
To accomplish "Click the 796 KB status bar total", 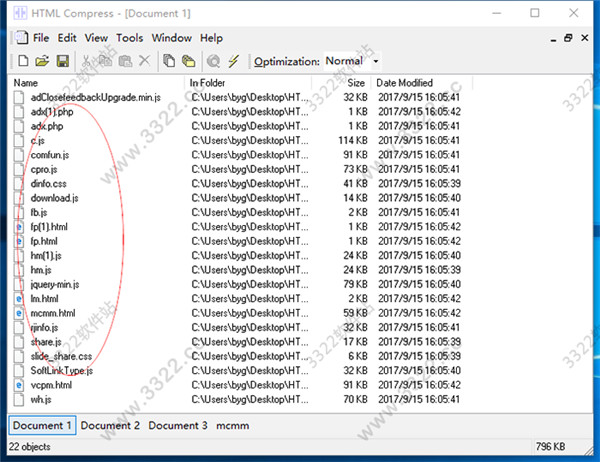I will click(550, 447).
